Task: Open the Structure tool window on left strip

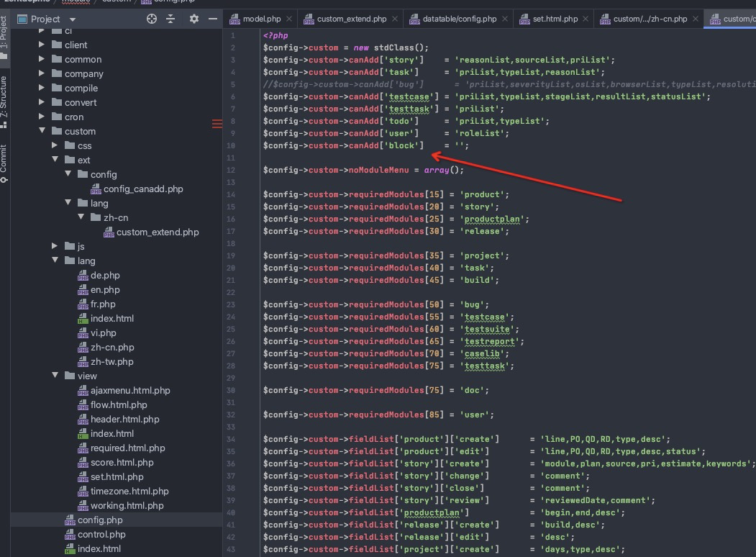Action: [4, 100]
